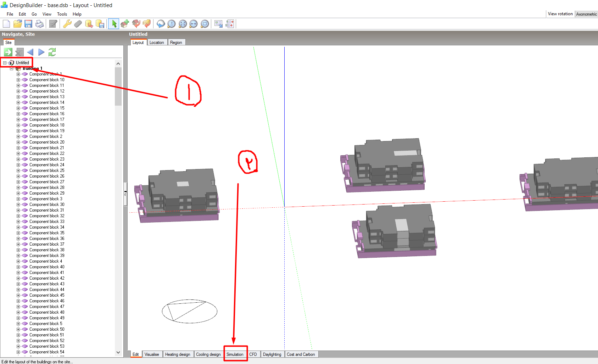Open the Tools menu
This screenshot has height=364, width=598.
(62, 14)
